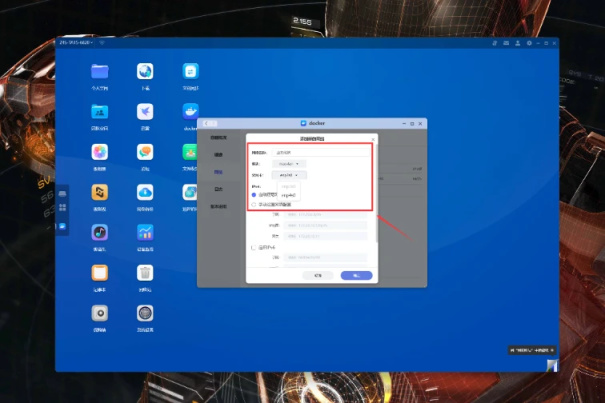Launch the music note app icon

[100, 232]
